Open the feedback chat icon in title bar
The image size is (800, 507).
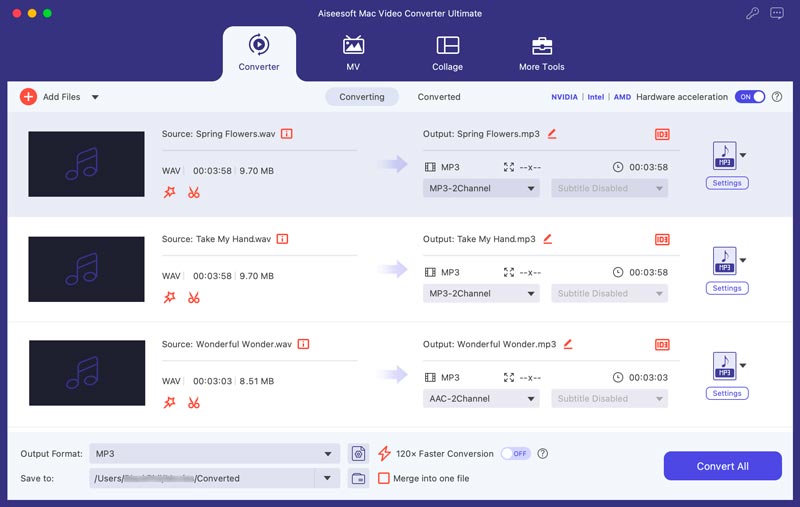[777, 13]
